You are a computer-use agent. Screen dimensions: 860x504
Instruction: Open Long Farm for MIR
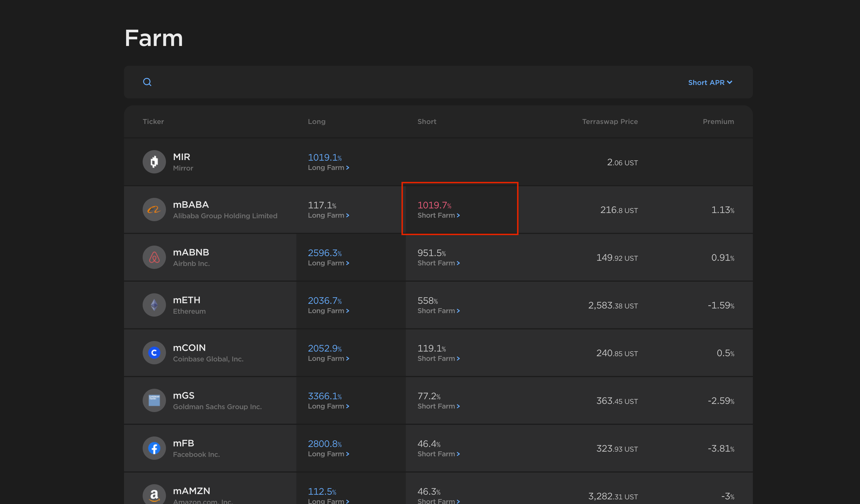(x=328, y=167)
